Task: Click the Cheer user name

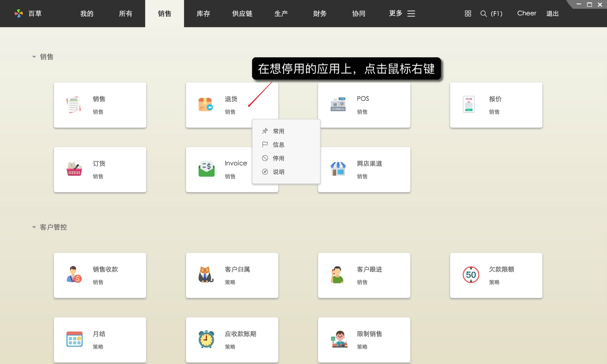Action: 527,13
